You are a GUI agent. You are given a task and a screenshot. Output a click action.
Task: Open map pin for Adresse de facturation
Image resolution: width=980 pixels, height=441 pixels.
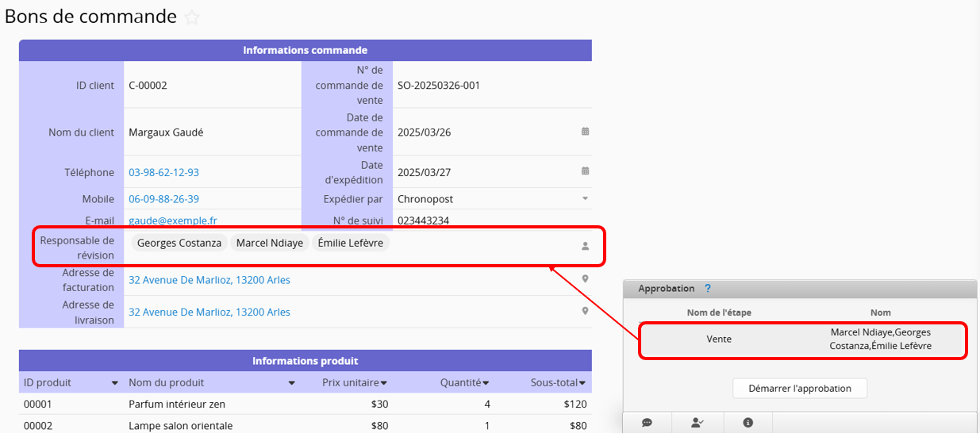(585, 279)
